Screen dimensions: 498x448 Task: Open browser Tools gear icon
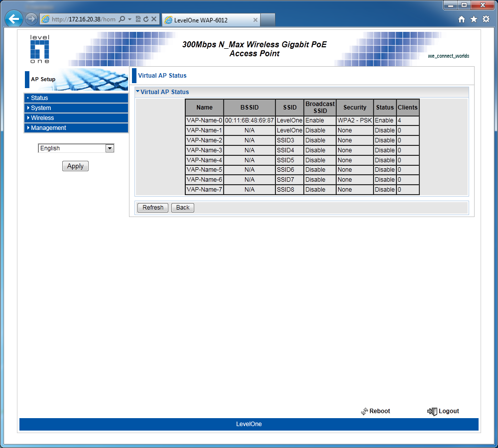pyautogui.click(x=486, y=19)
